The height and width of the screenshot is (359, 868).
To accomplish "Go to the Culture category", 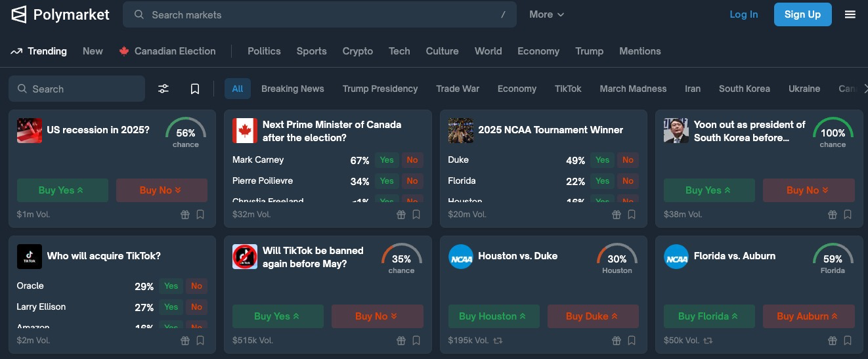I will 442,51.
